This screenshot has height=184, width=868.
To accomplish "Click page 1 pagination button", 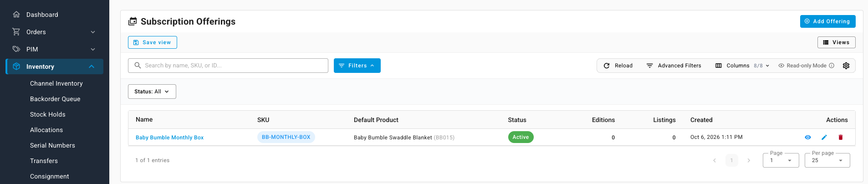I will [732, 160].
